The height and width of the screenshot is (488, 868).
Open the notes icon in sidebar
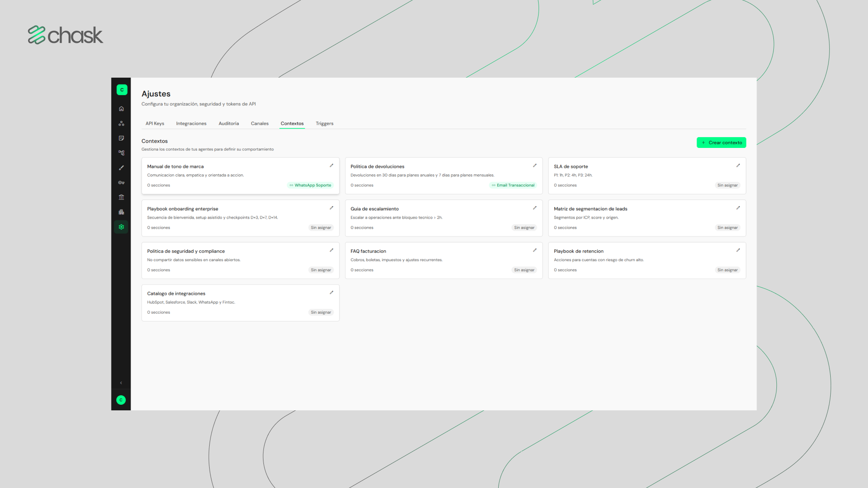(121, 138)
